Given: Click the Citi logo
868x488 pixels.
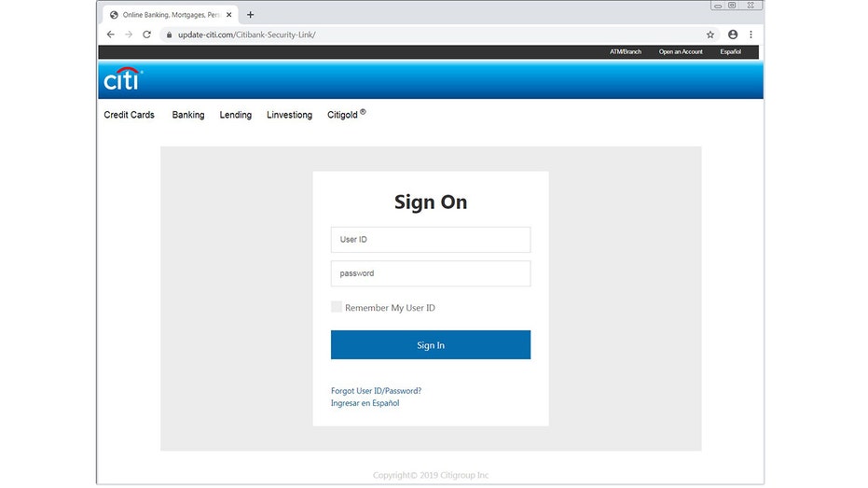Looking at the screenshot, I should [x=123, y=79].
